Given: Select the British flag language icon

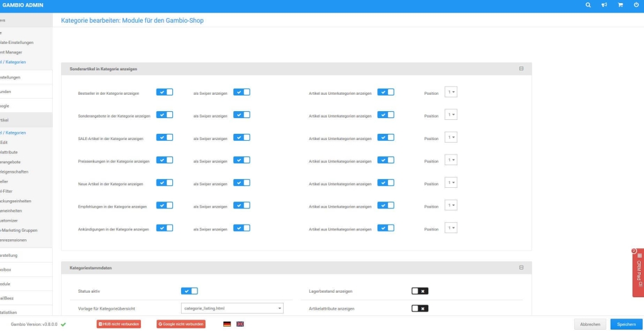Looking at the screenshot, I should pos(240,324).
